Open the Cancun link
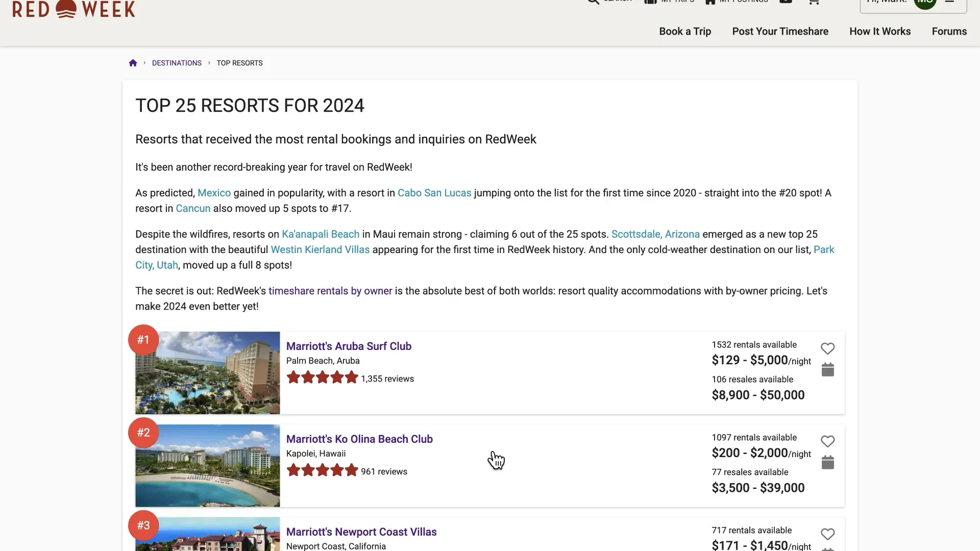The height and width of the screenshot is (551, 980). [x=193, y=208]
